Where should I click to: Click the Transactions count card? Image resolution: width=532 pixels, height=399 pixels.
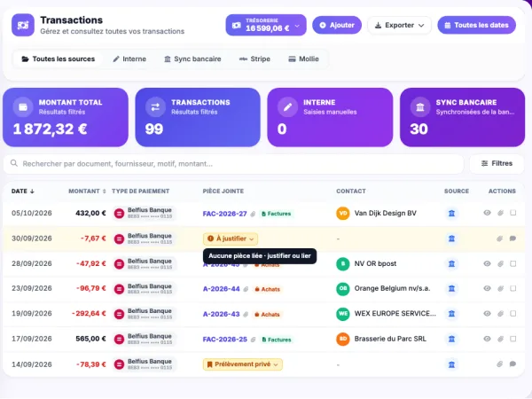[198, 117]
